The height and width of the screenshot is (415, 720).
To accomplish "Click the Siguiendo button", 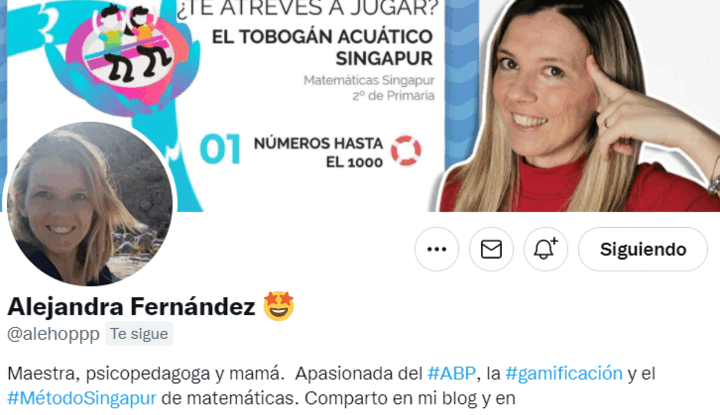I will coord(643,249).
